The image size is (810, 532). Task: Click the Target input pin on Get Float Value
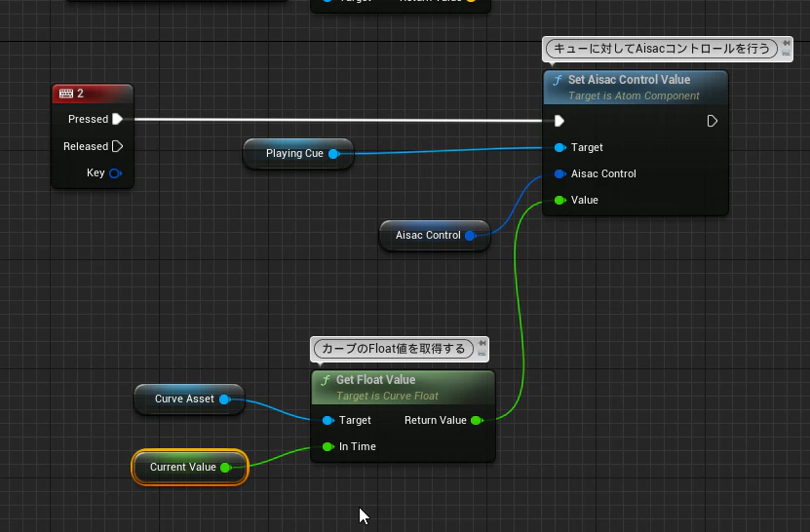[328, 420]
